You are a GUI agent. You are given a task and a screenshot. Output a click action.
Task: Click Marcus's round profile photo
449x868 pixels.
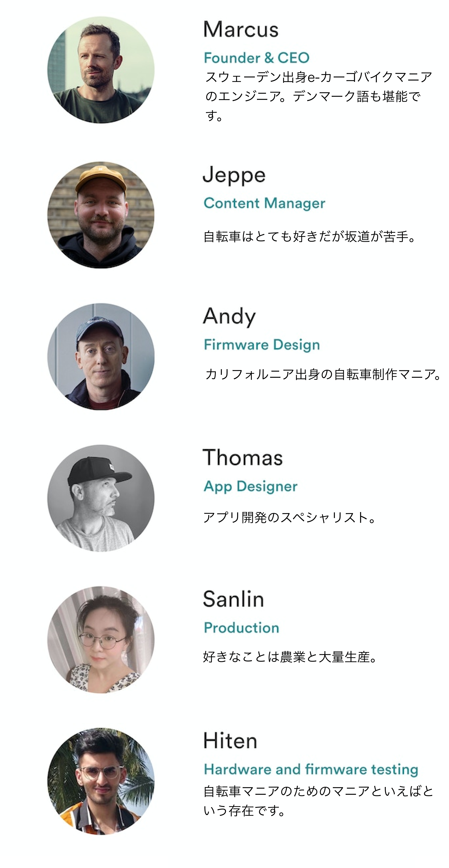pyautogui.click(x=101, y=70)
